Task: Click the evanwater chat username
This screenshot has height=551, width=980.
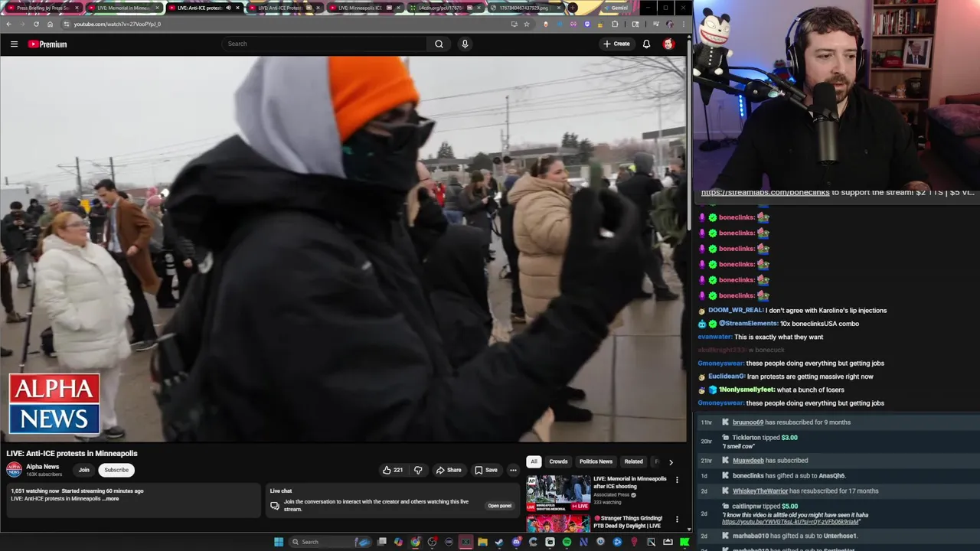Action: click(x=715, y=337)
